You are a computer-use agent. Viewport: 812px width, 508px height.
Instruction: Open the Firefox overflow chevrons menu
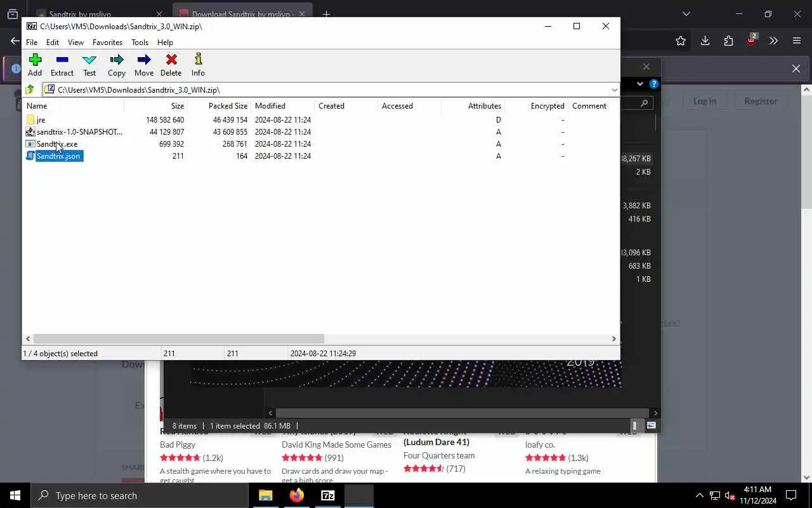773,41
